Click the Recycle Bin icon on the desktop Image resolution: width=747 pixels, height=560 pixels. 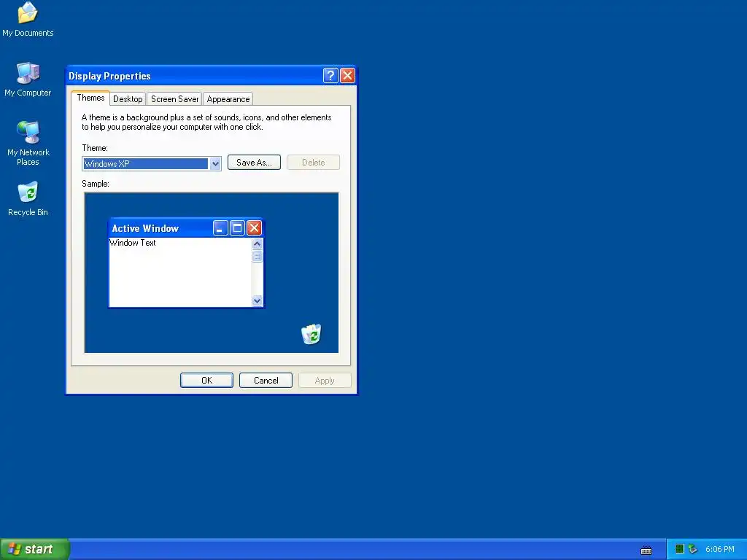28,198
